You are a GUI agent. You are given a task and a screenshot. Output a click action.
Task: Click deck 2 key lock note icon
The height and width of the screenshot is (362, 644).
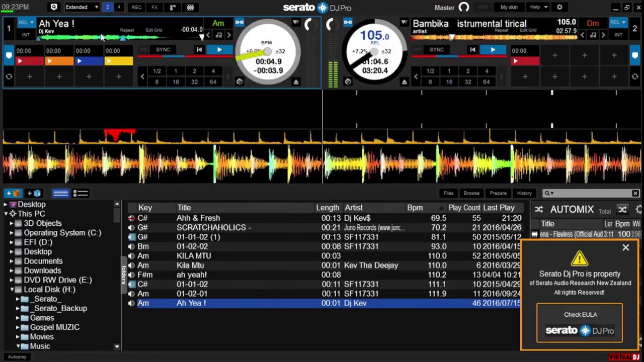coord(593,35)
